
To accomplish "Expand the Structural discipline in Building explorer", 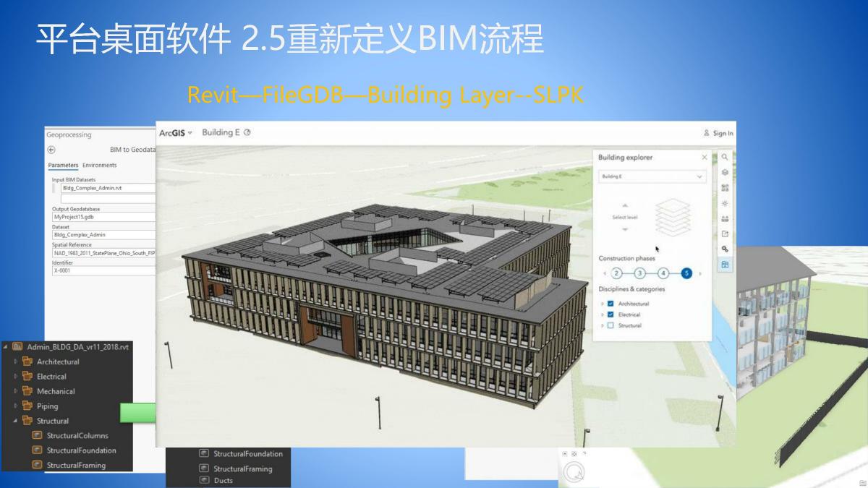I will pyautogui.click(x=603, y=325).
